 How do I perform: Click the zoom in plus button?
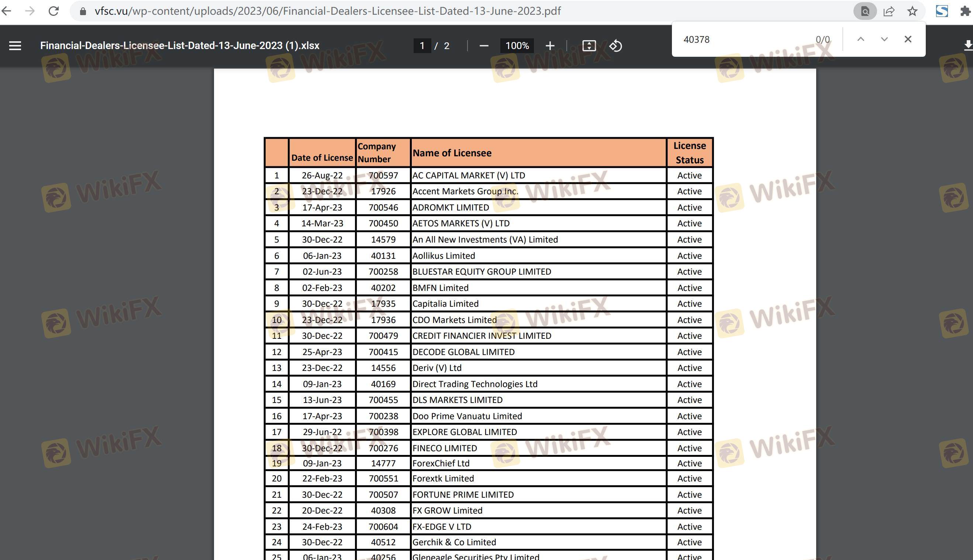click(550, 46)
